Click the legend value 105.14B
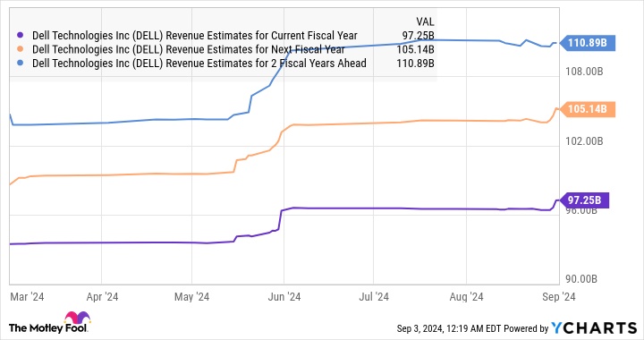Image resolution: width=644 pixels, height=340 pixels. [x=415, y=49]
